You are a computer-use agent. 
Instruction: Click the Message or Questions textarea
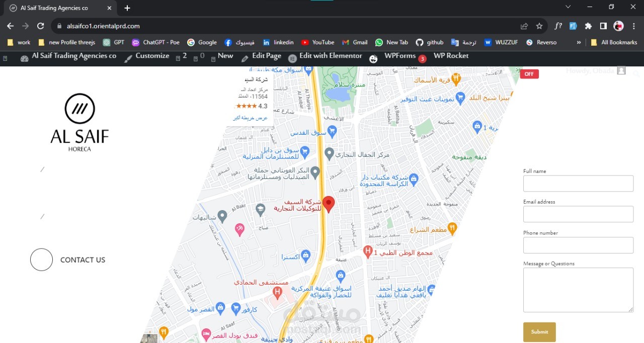pos(578,290)
